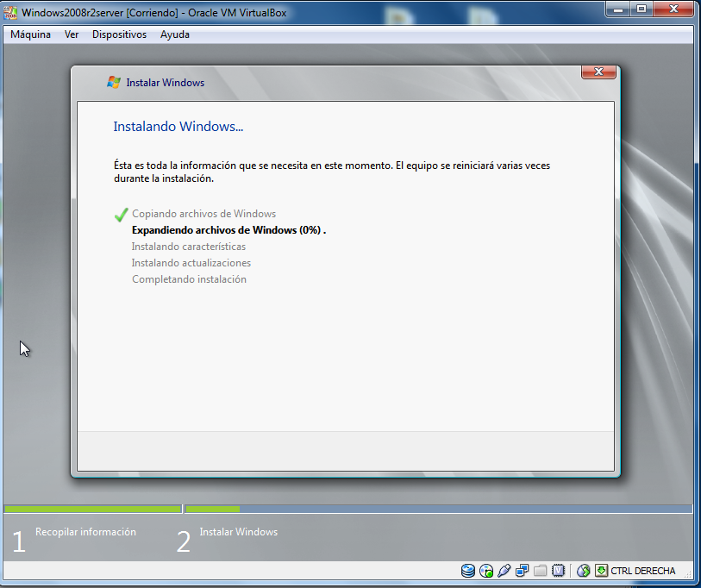The height and width of the screenshot is (588, 701).
Task: Open the Máquina menu
Action: tap(30, 34)
